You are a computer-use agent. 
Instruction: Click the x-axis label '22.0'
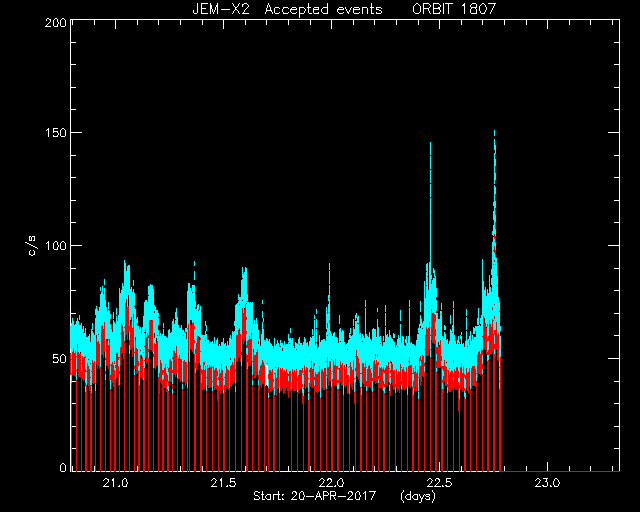pos(331,483)
